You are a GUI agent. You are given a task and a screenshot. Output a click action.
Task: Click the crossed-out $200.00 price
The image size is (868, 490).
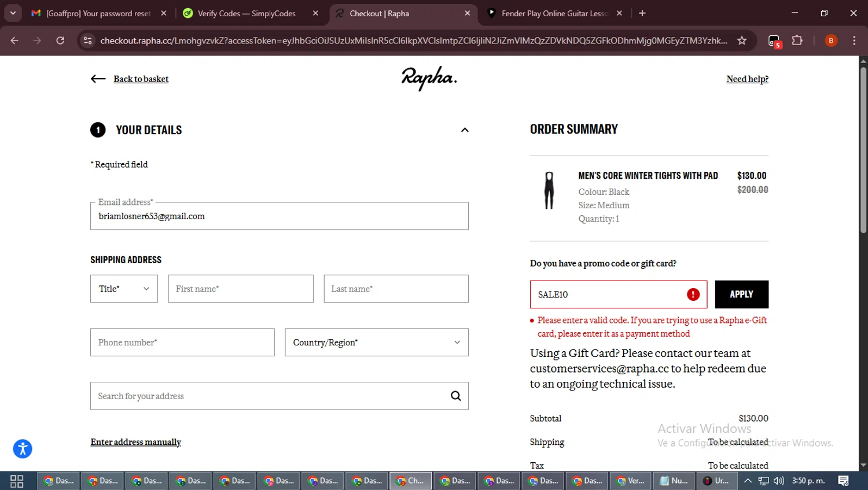pos(753,190)
